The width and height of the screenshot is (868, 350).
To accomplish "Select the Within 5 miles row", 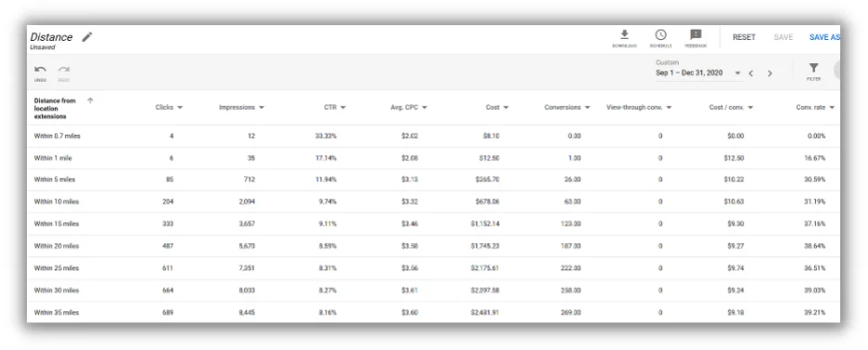I will click(433, 180).
